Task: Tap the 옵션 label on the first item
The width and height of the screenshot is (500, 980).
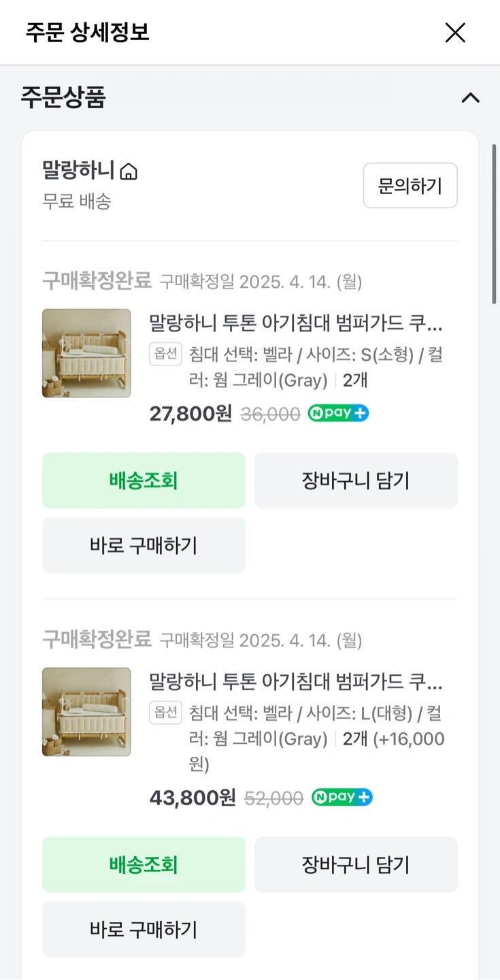Action: coord(166,354)
